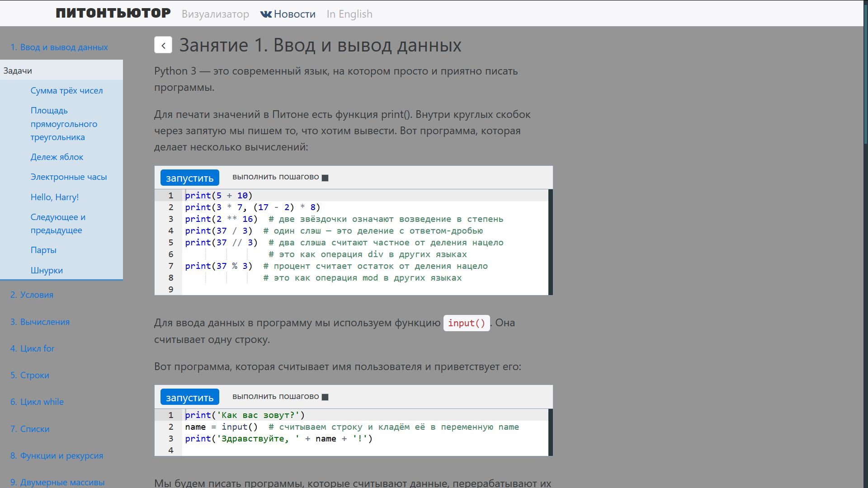Switch site to In English
The height and width of the screenshot is (488, 868).
tap(349, 14)
